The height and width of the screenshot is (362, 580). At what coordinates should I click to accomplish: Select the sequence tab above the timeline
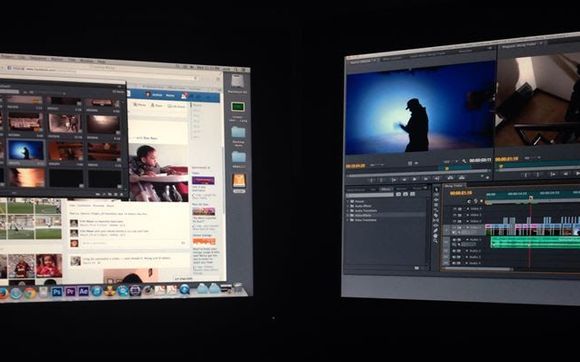[x=455, y=186]
